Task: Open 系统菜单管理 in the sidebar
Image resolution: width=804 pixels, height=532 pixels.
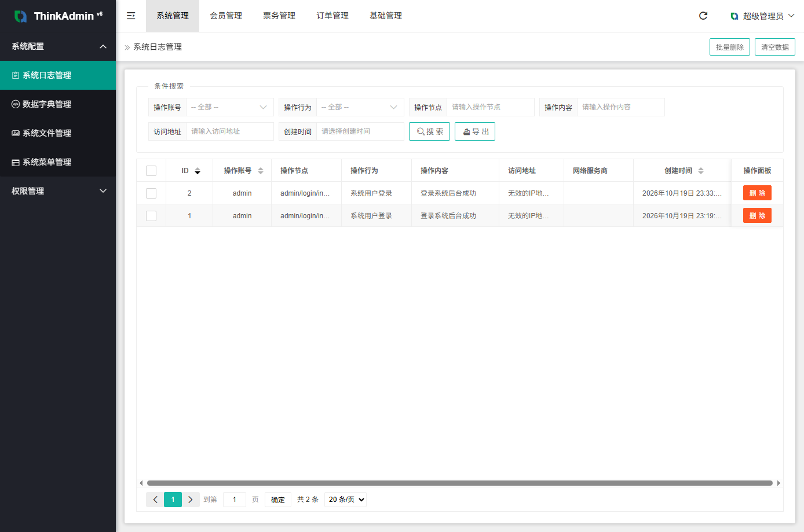Action: pyautogui.click(x=58, y=162)
